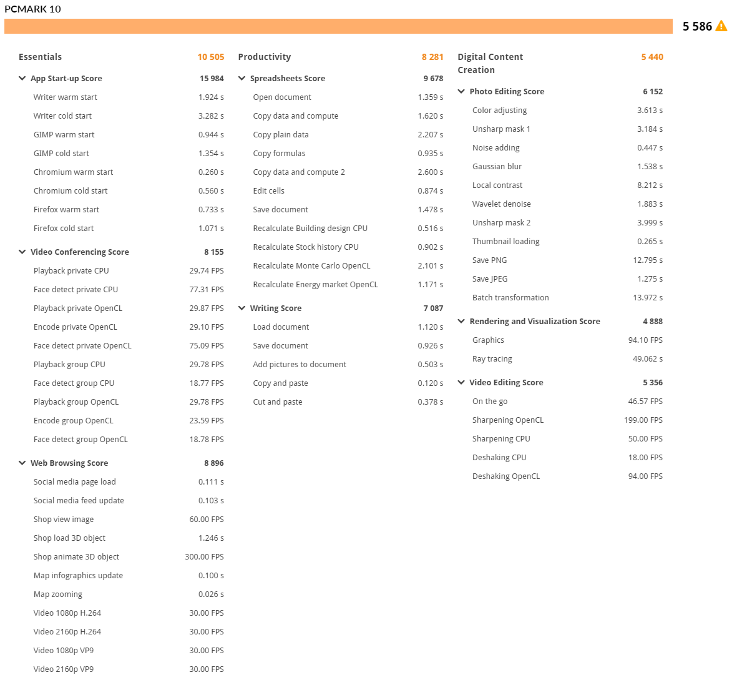747x700 pixels.
Task: Click the Essentials score 10 505
Action: tap(210, 57)
